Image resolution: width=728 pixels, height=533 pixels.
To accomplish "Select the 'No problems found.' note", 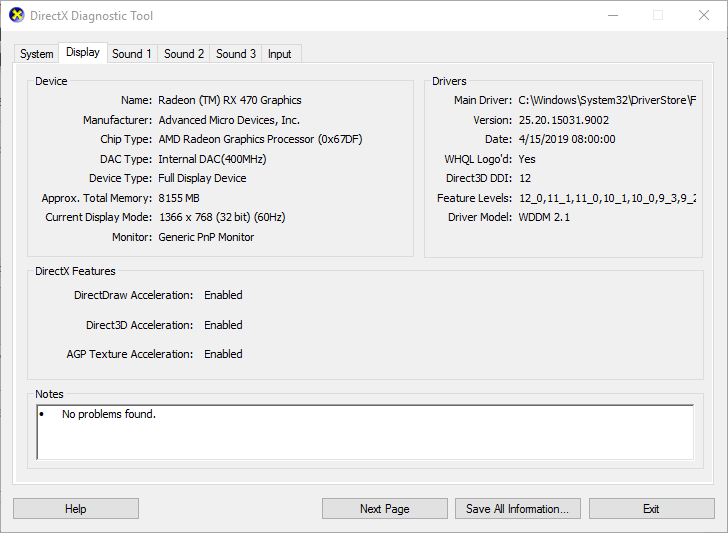I will point(109,414).
